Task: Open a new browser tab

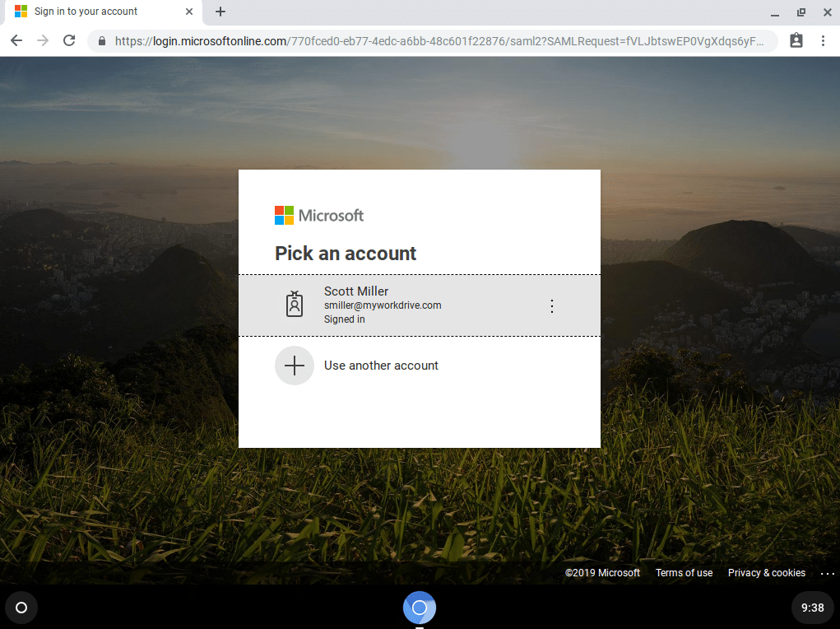Action: [219, 12]
